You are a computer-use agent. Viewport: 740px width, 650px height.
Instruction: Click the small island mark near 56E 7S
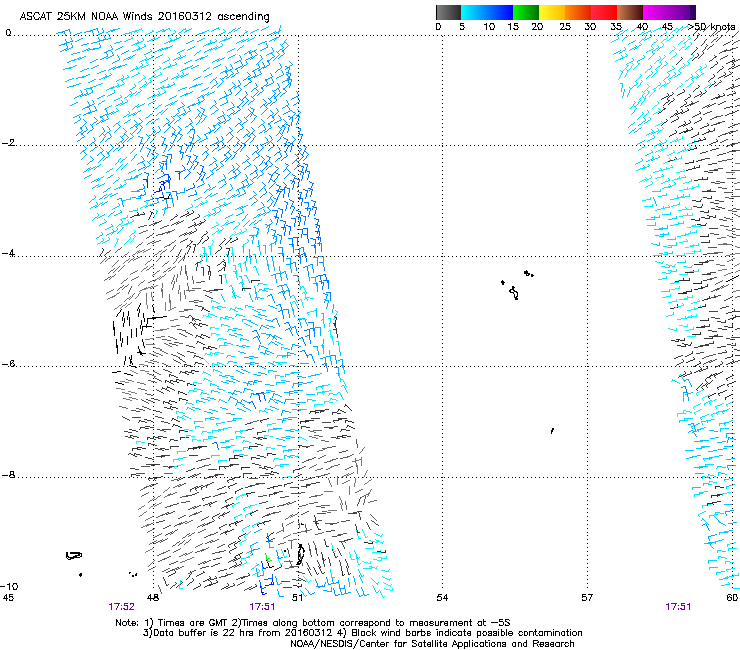pos(552,431)
